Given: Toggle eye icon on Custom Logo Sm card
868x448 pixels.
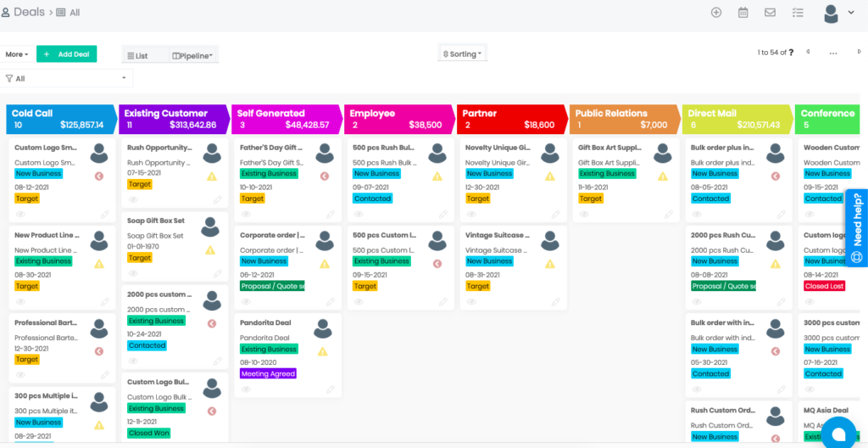Looking at the screenshot, I should [x=20, y=214].
